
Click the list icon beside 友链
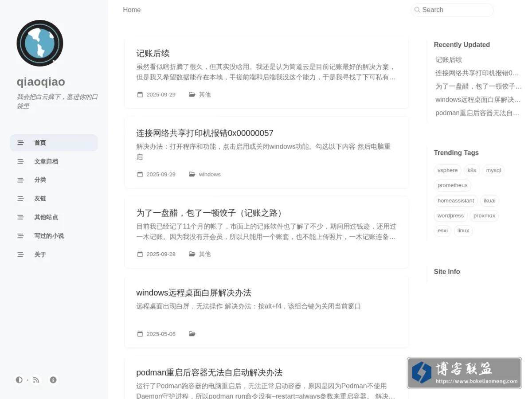pos(20,199)
